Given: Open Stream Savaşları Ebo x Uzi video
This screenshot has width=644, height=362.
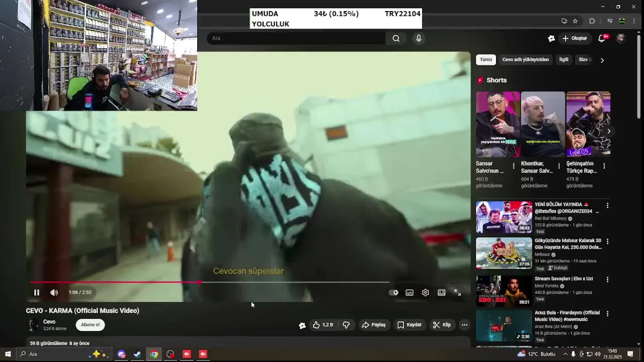Looking at the screenshot, I should pos(563,279).
